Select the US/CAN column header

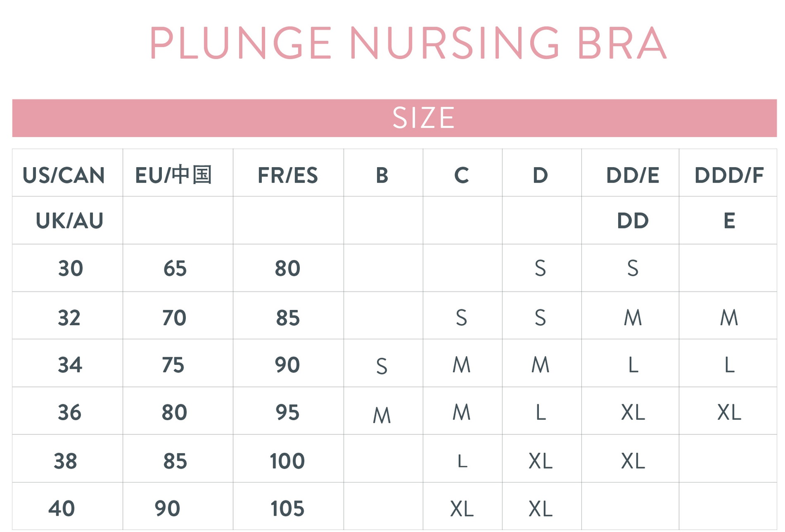[64, 175]
